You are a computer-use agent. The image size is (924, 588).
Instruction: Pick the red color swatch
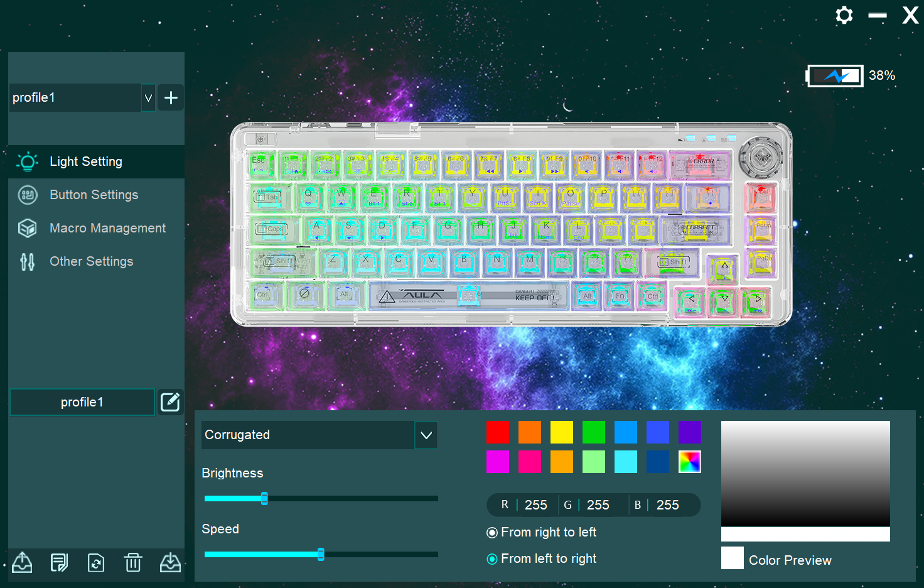(498, 432)
